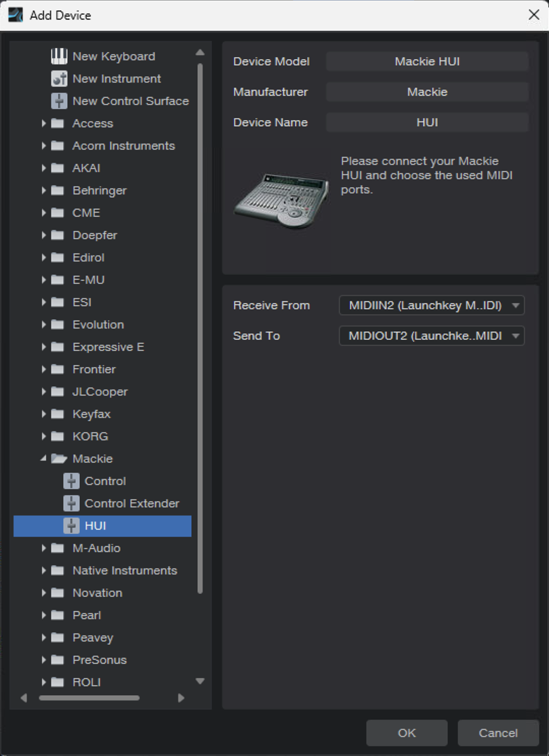The height and width of the screenshot is (756, 549).
Task: Select the Expressive E tree entry
Action: [108, 347]
